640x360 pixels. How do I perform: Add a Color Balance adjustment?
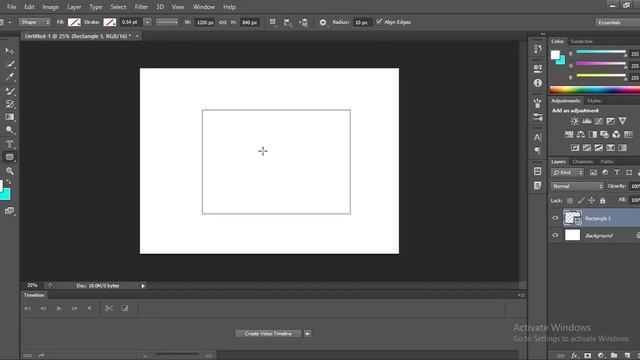[580, 134]
